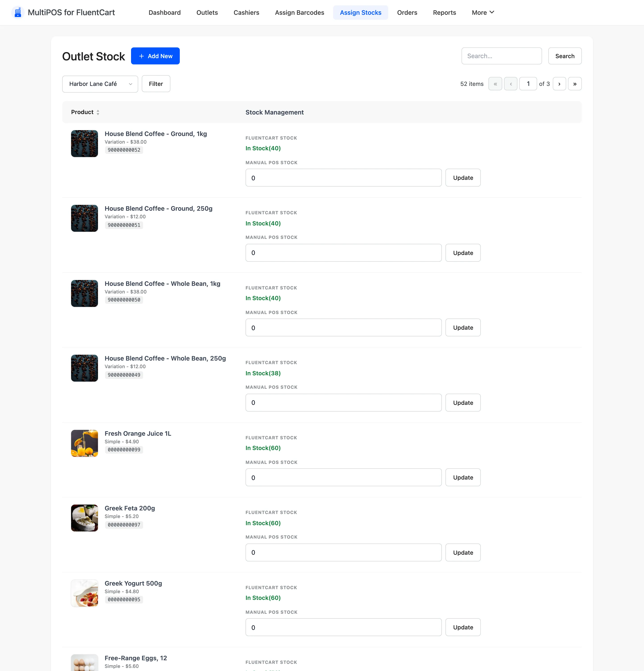This screenshot has width=644, height=671.
Task: Click the Filter button
Action: tap(156, 84)
